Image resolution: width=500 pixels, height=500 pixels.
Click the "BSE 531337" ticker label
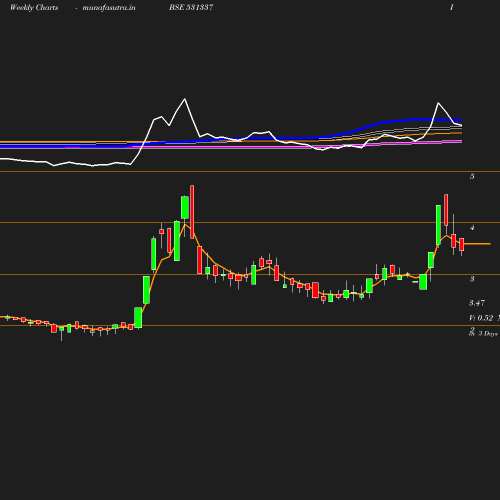click(x=191, y=7)
